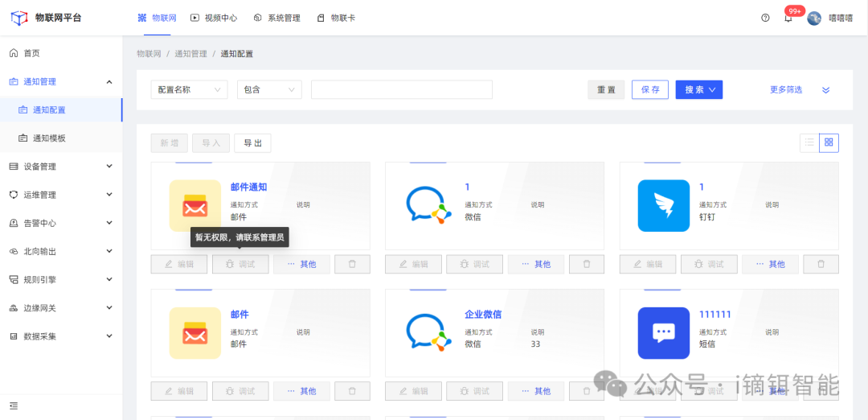The height and width of the screenshot is (420, 868).
Task: Click the sidebar collapse icon at bottom
Action: [x=14, y=406]
